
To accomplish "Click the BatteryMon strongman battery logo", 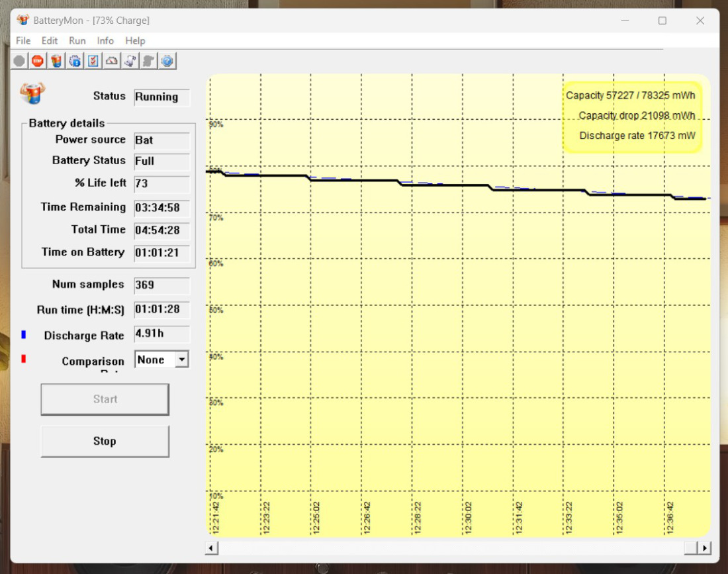I will coord(32,93).
